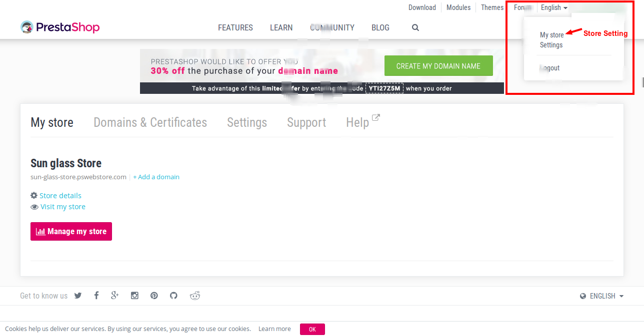Switch to the Domains & Certificates tab
This screenshot has width=644, height=336.
(150, 122)
